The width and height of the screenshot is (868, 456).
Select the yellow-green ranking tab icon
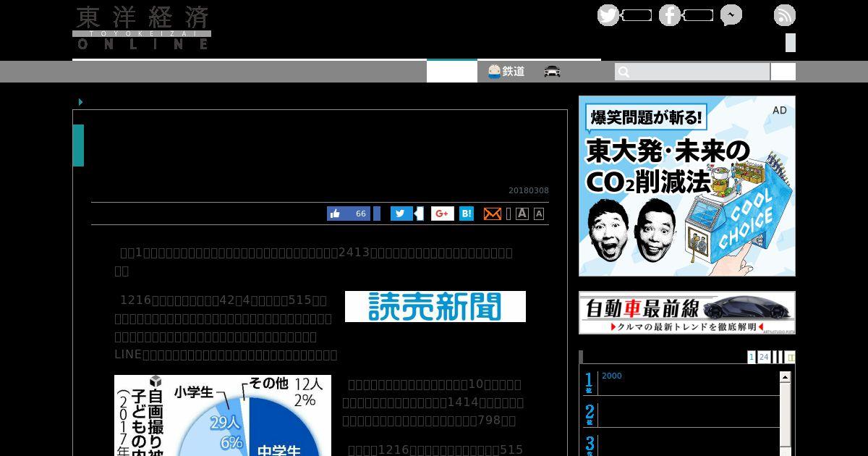pyautogui.click(x=791, y=357)
